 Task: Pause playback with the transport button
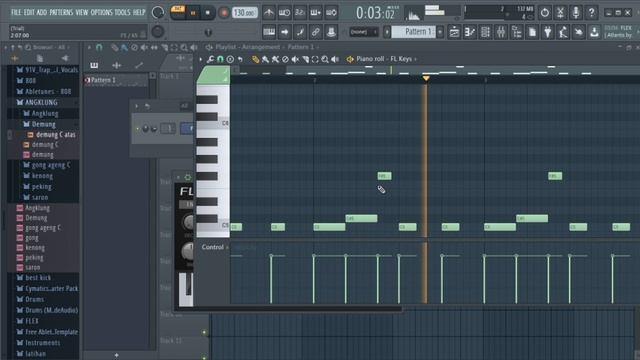coord(193,13)
